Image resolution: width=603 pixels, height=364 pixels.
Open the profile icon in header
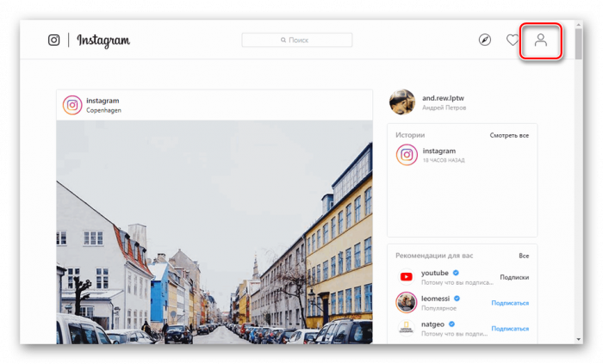[x=541, y=40]
